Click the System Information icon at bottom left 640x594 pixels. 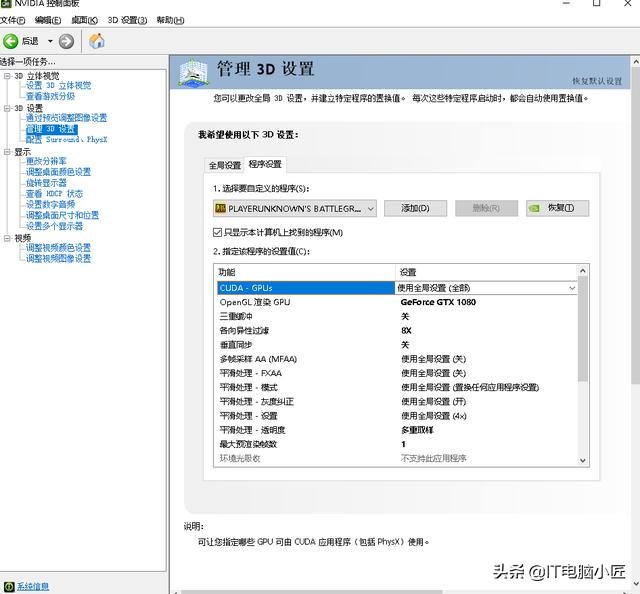pos(9,586)
